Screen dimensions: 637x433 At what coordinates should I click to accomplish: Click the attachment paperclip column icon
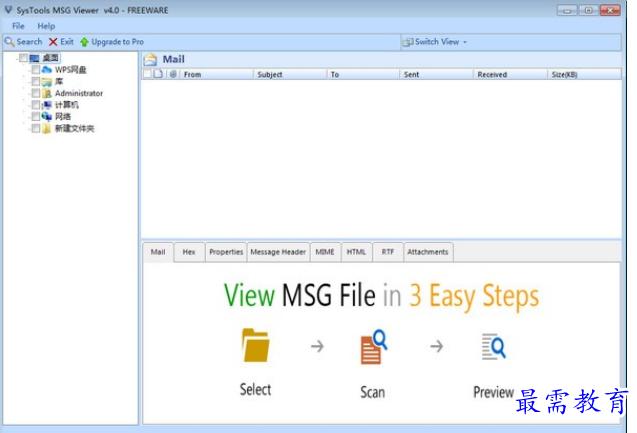tap(173, 74)
